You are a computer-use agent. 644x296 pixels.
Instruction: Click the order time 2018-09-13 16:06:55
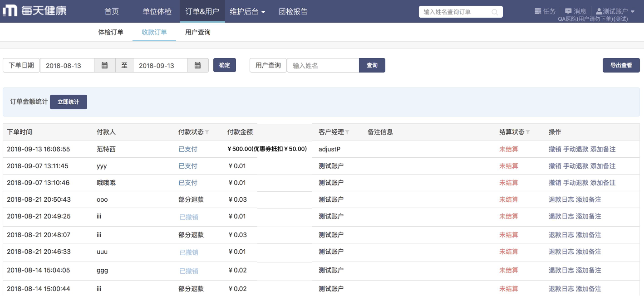39,149
